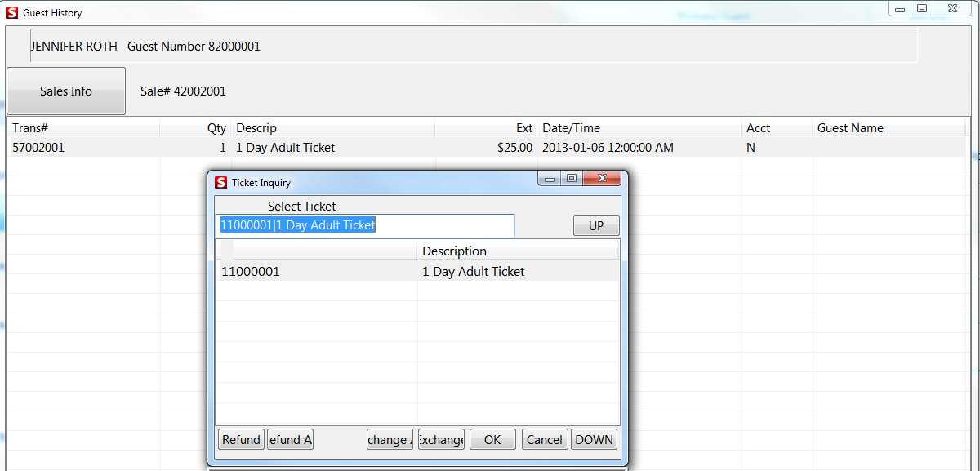Click the Exchange button
Image resolution: width=980 pixels, height=471 pixels.
coord(441,439)
